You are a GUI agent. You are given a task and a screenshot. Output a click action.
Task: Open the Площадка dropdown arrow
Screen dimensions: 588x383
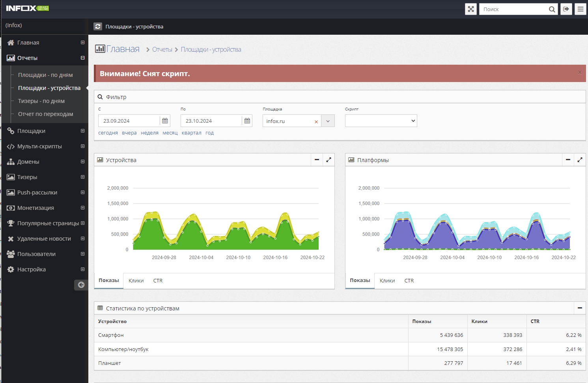point(328,121)
